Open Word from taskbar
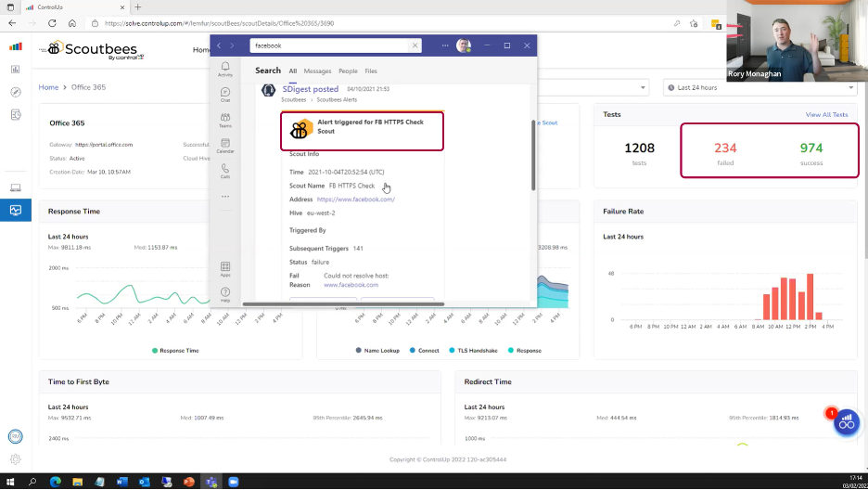 pyautogui.click(x=121, y=482)
